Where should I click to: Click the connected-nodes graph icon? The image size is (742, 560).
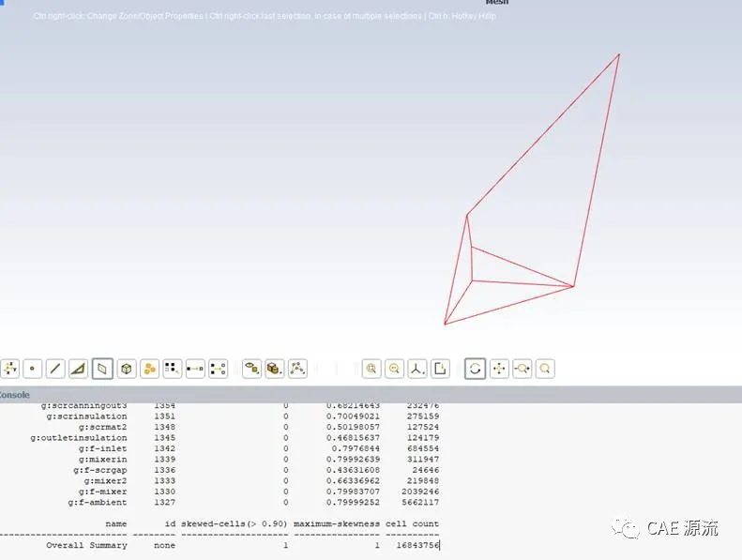coord(297,369)
